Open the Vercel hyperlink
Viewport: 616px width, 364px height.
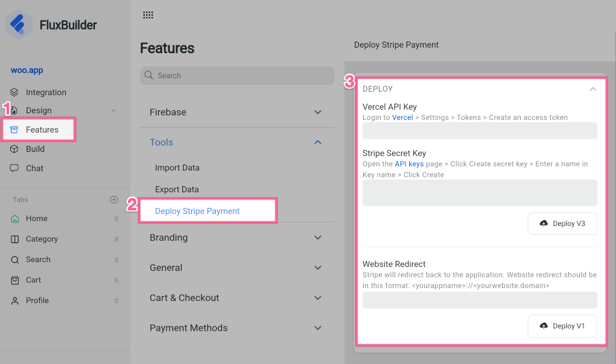(x=402, y=118)
